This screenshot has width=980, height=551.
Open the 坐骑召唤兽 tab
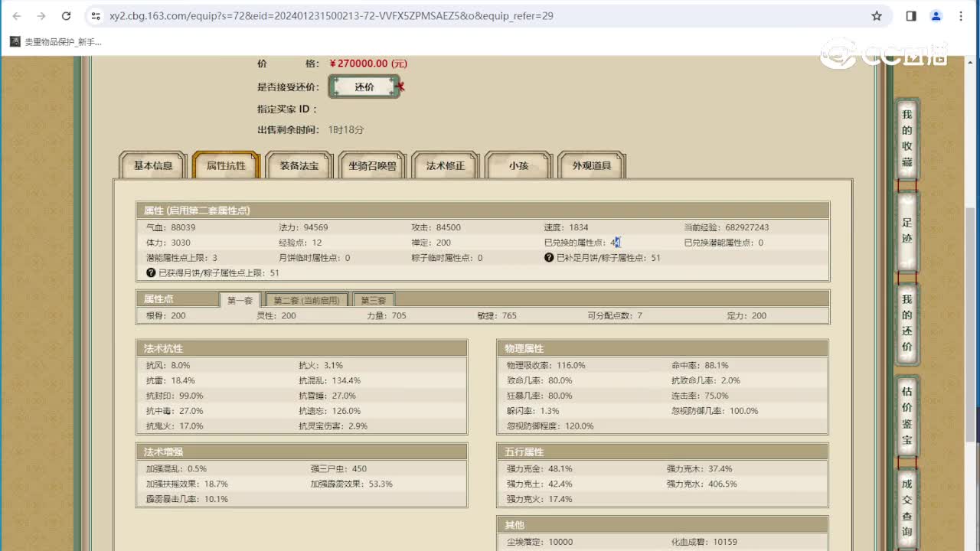[x=372, y=165]
